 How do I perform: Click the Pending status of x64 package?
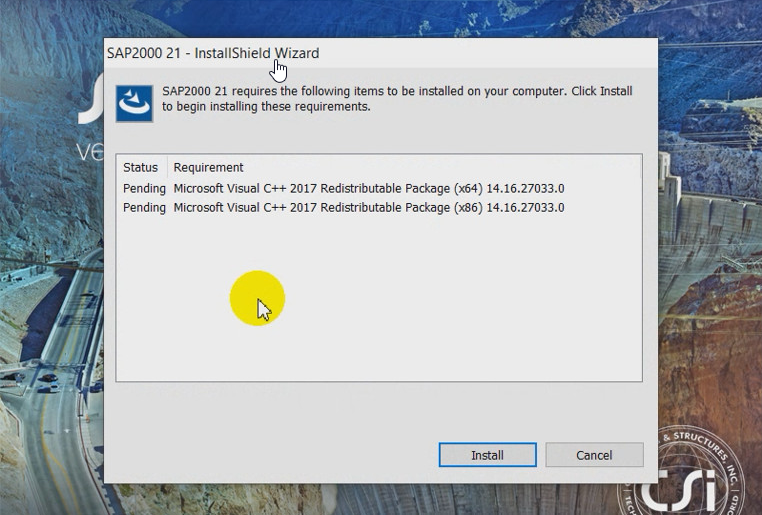point(144,189)
